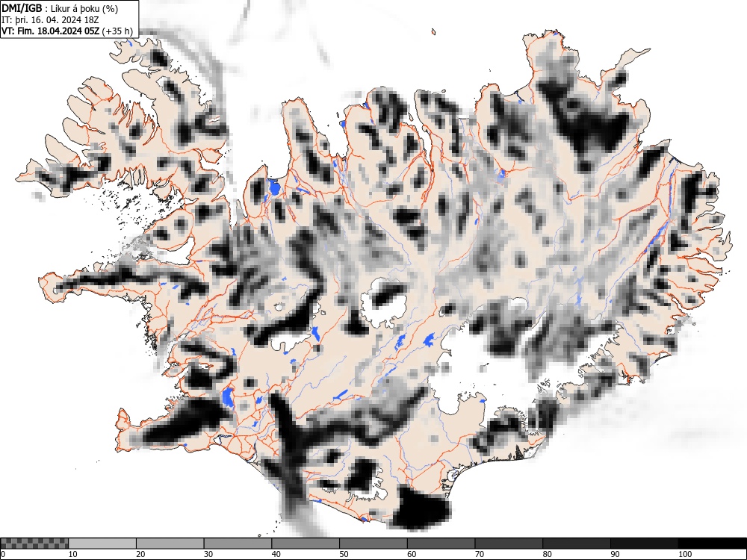This screenshot has height=560, width=747.
Task: Click the legend label '90'
Action: pos(614,554)
